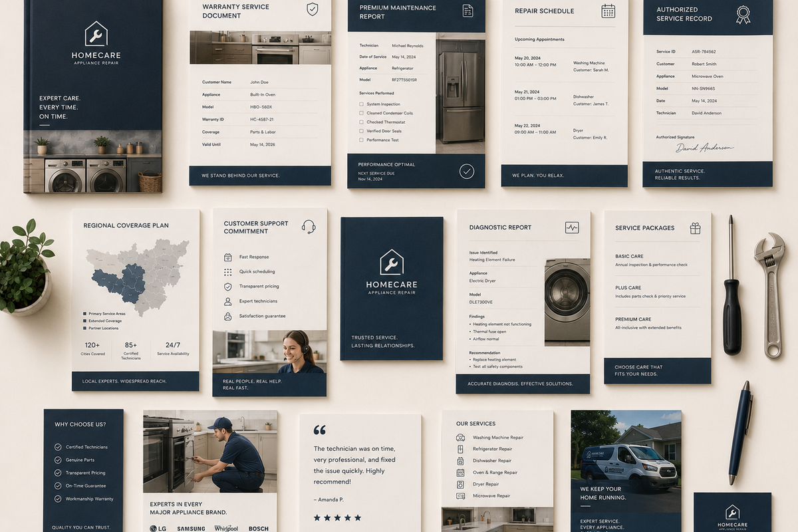Image resolution: width=798 pixels, height=532 pixels.
Task: Click the "Why Choose Us?" heading
Action: 80,424
